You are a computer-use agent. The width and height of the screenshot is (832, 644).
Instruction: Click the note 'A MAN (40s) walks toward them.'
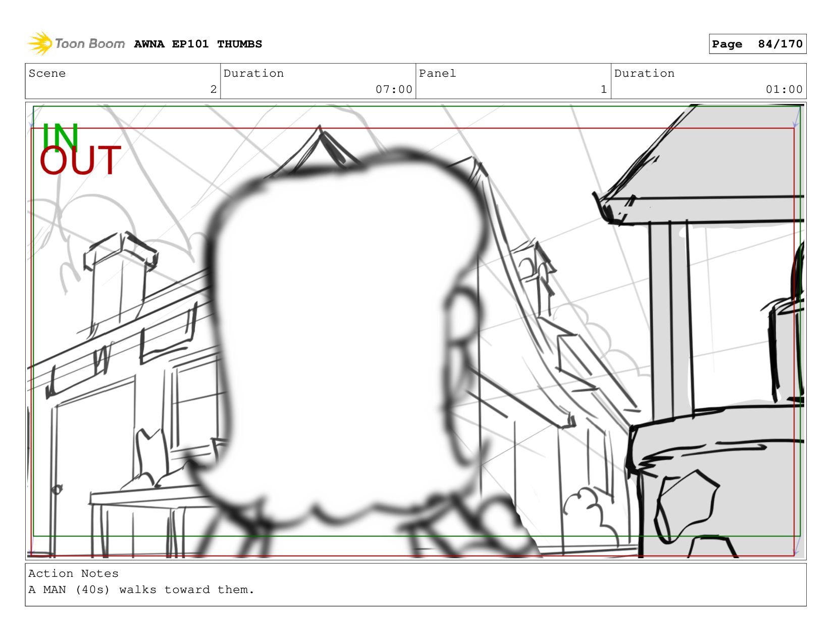tap(141, 589)
